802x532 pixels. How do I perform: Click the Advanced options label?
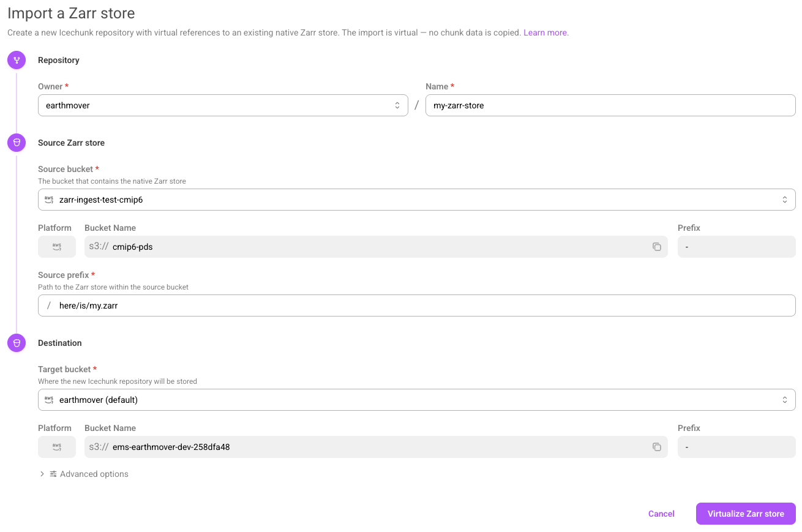click(x=94, y=474)
